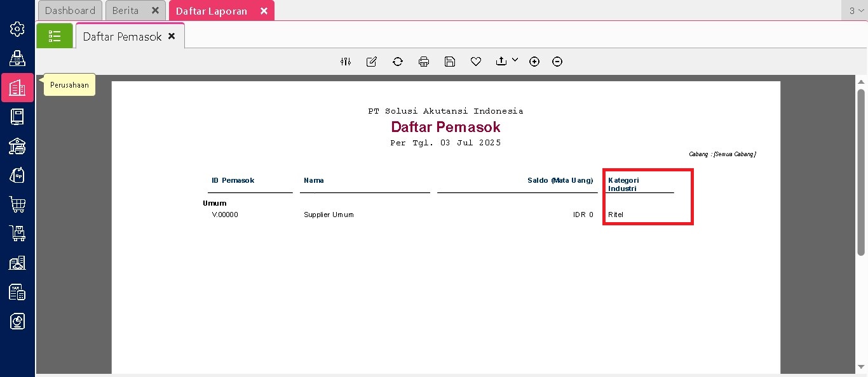The width and height of the screenshot is (868, 377).
Task: Open the Perusahaan company module
Action: click(17, 88)
